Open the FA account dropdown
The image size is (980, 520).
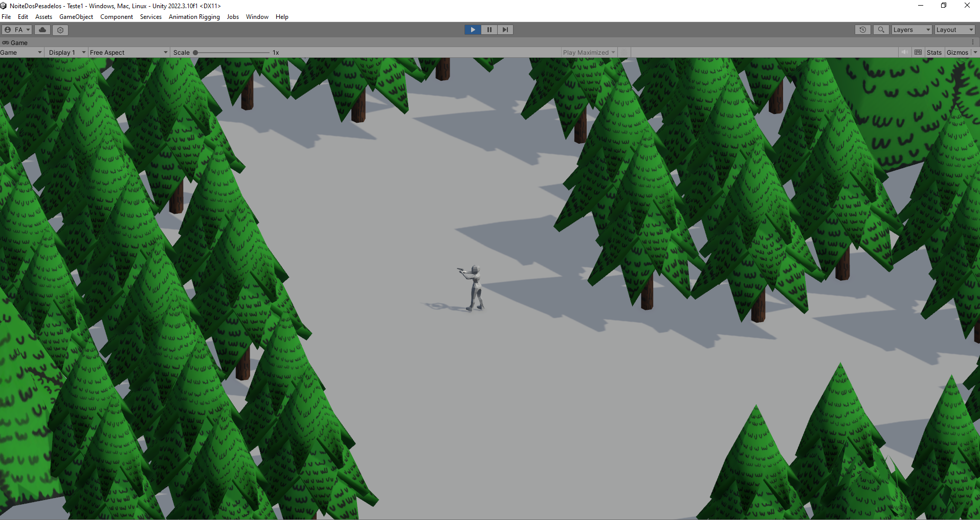[17, 30]
